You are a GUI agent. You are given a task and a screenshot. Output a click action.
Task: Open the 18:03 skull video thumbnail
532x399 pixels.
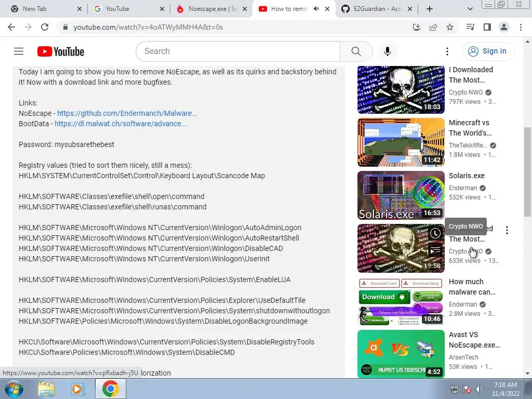(401, 89)
